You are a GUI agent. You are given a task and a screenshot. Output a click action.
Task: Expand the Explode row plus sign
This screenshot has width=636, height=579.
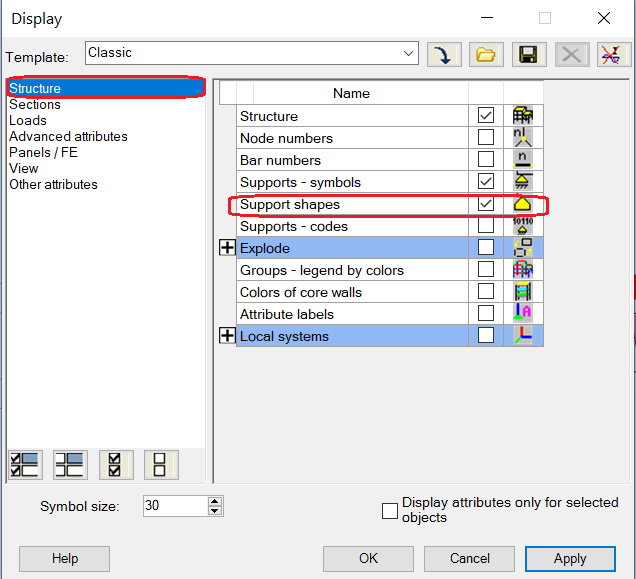227,247
